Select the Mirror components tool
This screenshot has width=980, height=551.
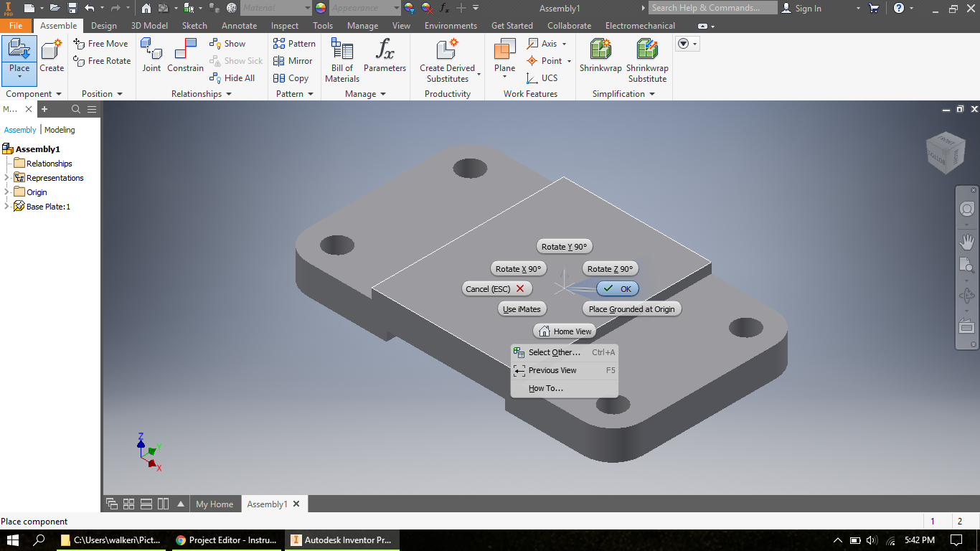pyautogui.click(x=293, y=61)
